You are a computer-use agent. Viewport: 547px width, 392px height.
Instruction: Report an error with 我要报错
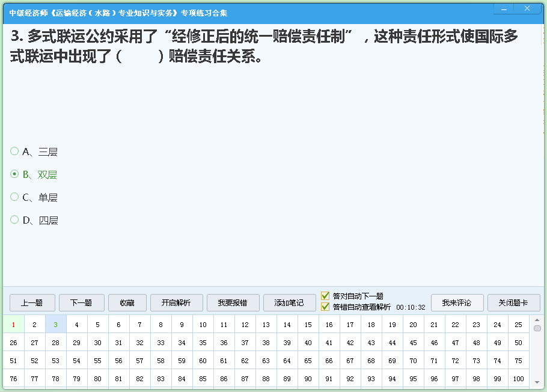tap(233, 302)
